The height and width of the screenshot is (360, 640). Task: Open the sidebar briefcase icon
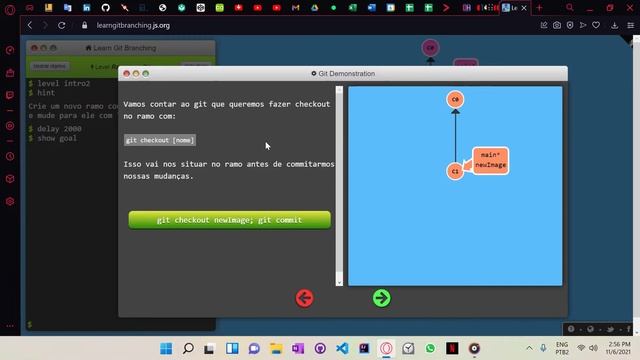(x=10, y=73)
